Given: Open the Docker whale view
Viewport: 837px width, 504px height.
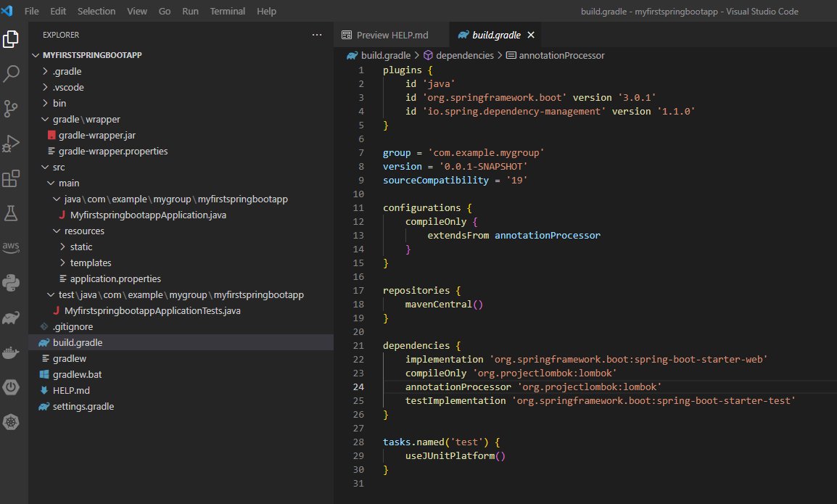Looking at the screenshot, I should point(11,352).
